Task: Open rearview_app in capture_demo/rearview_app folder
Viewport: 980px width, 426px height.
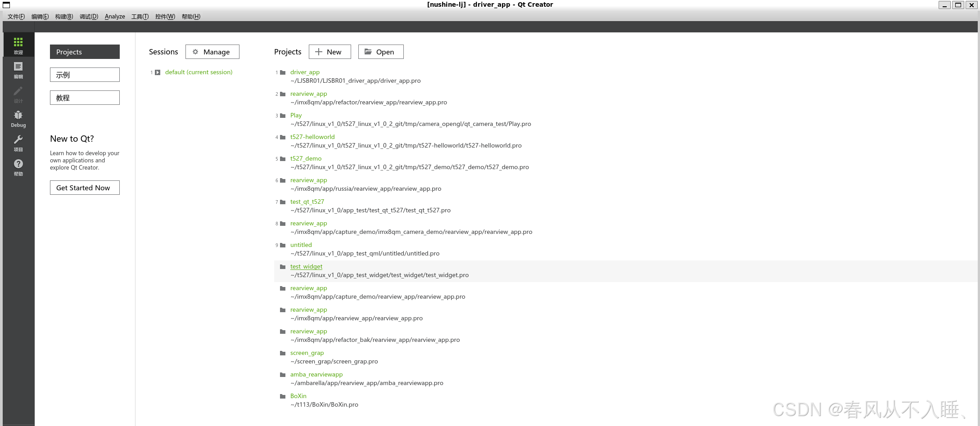Action: pyautogui.click(x=308, y=288)
